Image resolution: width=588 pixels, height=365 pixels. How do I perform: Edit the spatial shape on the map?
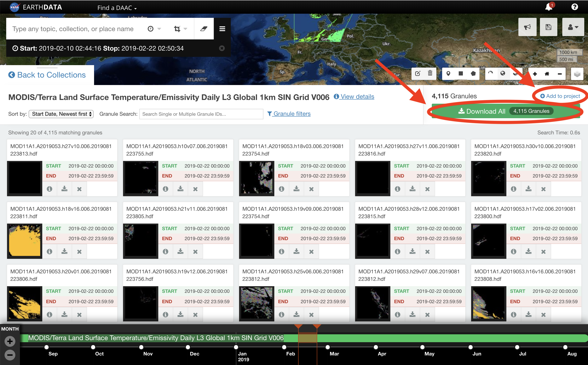[x=418, y=73]
